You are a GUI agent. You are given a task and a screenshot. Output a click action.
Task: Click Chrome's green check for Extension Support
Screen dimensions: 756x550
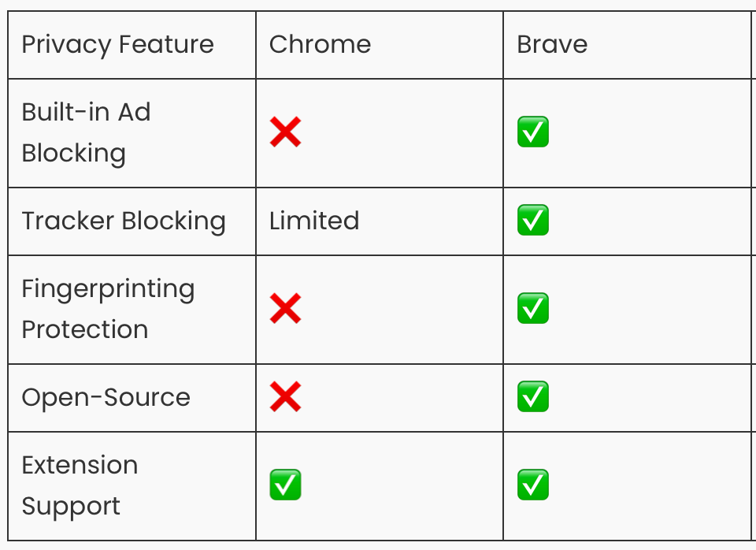click(x=285, y=485)
